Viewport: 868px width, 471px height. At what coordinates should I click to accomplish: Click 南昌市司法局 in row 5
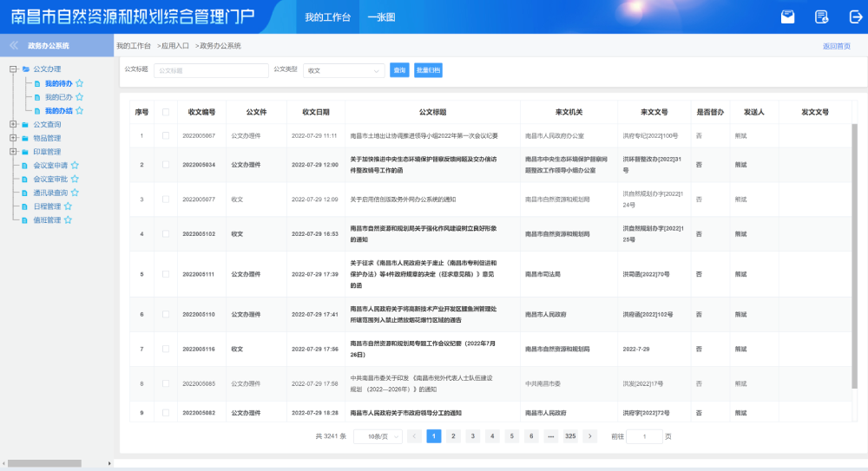tap(542, 274)
